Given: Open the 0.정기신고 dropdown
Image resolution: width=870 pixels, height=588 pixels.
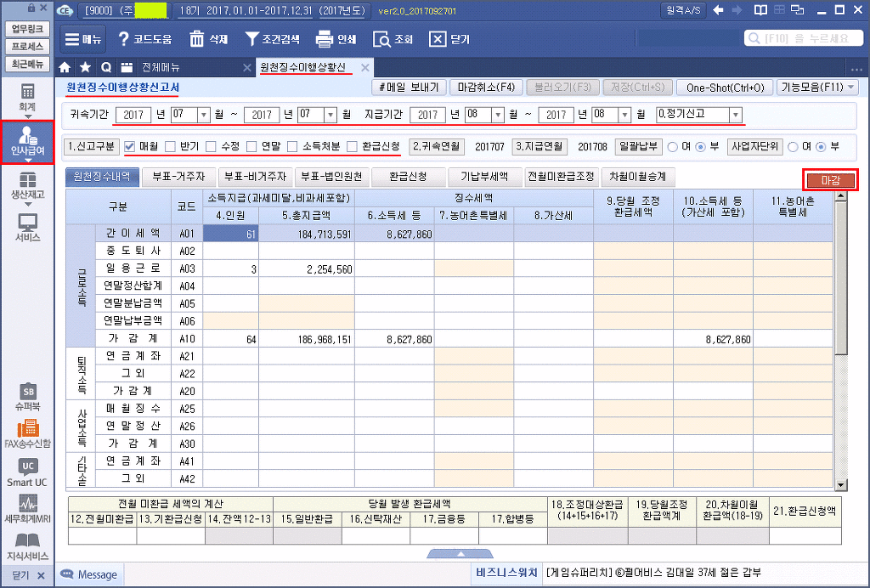Looking at the screenshot, I should tap(736, 115).
